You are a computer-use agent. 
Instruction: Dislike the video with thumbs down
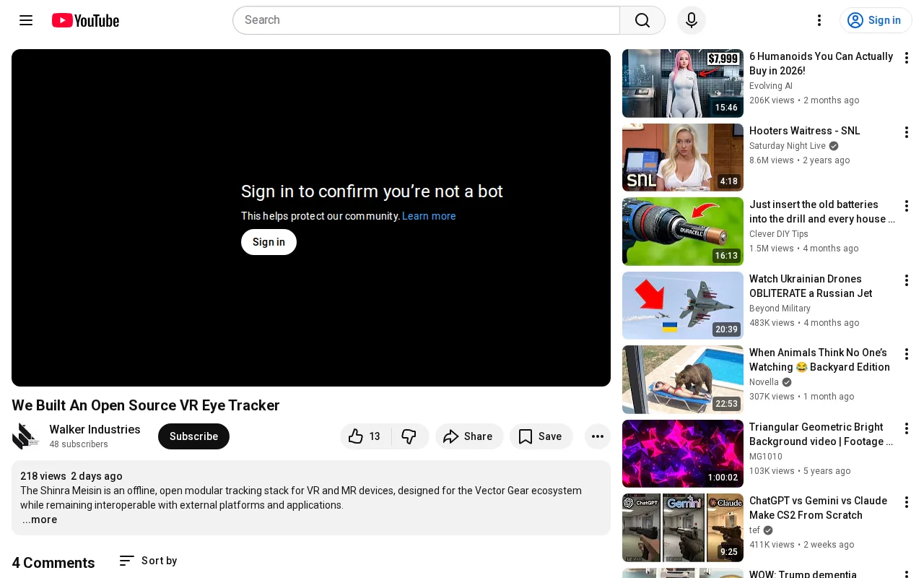(x=410, y=436)
